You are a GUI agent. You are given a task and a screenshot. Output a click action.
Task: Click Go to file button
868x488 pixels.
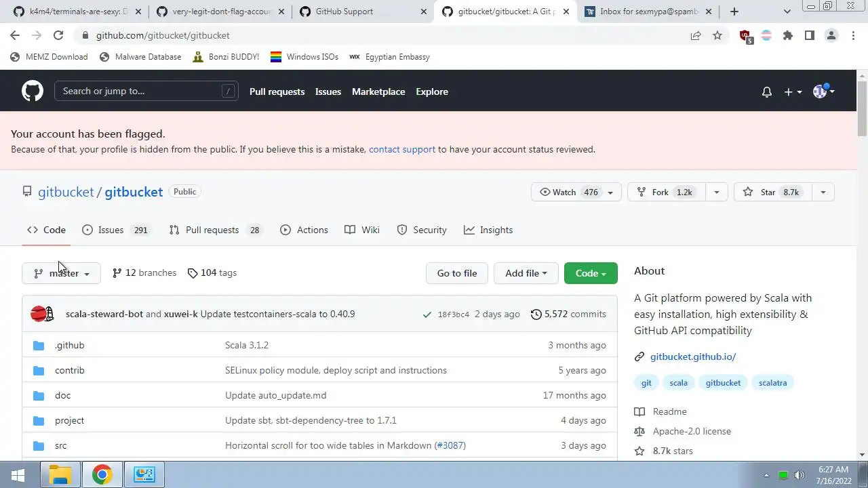(x=457, y=273)
